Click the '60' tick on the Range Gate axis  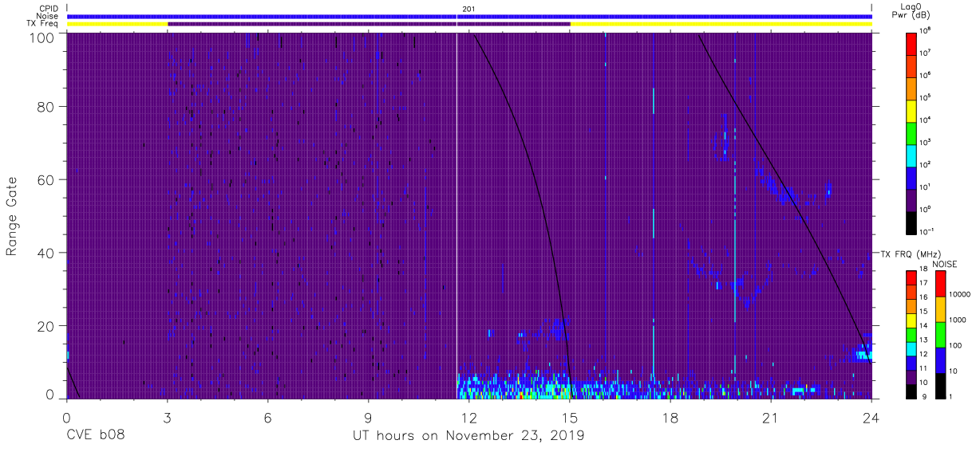tap(45, 179)
